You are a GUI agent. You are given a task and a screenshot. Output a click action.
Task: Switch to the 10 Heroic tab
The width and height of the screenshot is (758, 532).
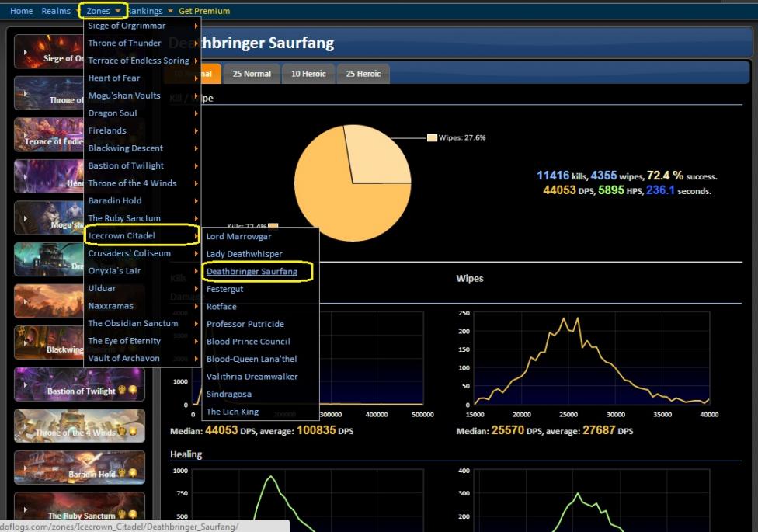click(308, 74)
